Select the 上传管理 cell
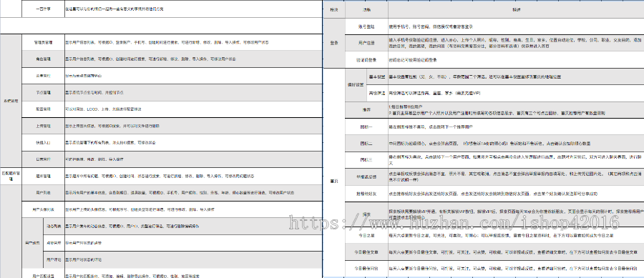This screenshot has width=644, height=278. [x=43, y=126]
